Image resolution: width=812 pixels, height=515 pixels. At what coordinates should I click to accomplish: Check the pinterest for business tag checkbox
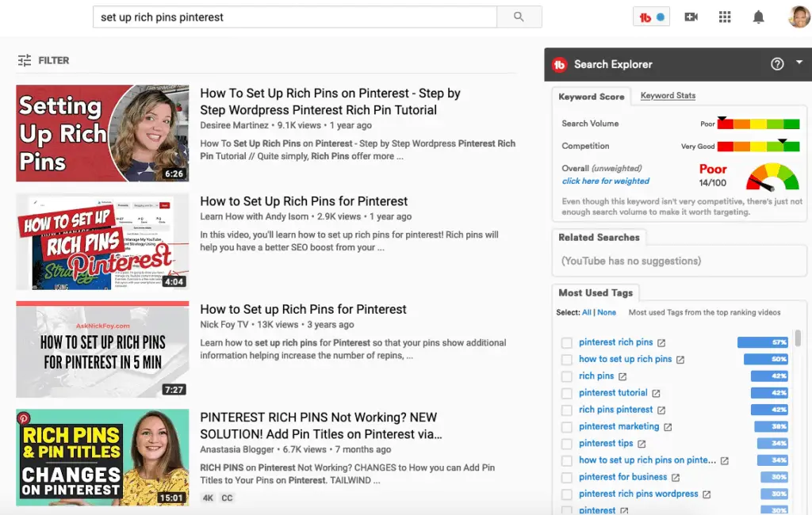pyautogui.click(x=567, y=477)
